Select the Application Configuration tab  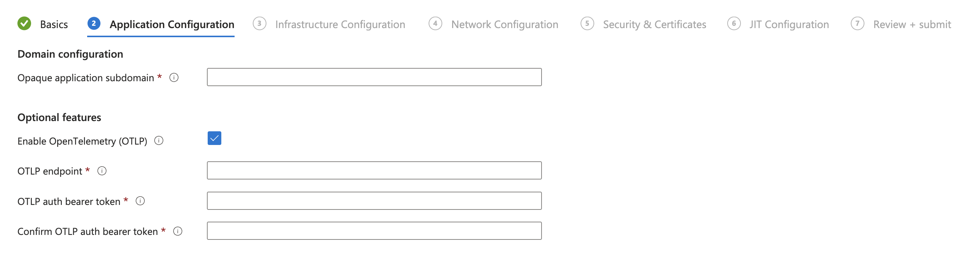click(172, 24)
